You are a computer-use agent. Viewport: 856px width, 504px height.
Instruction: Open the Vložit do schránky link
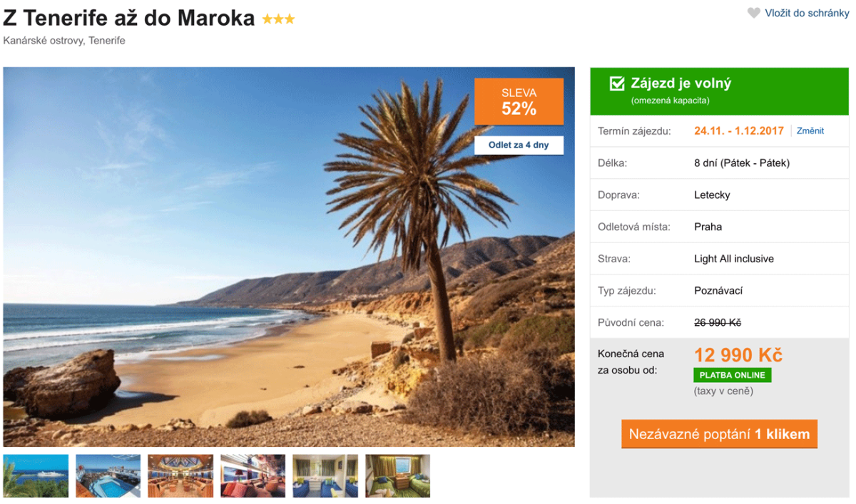pyautogui.click(x=807, y=13)
